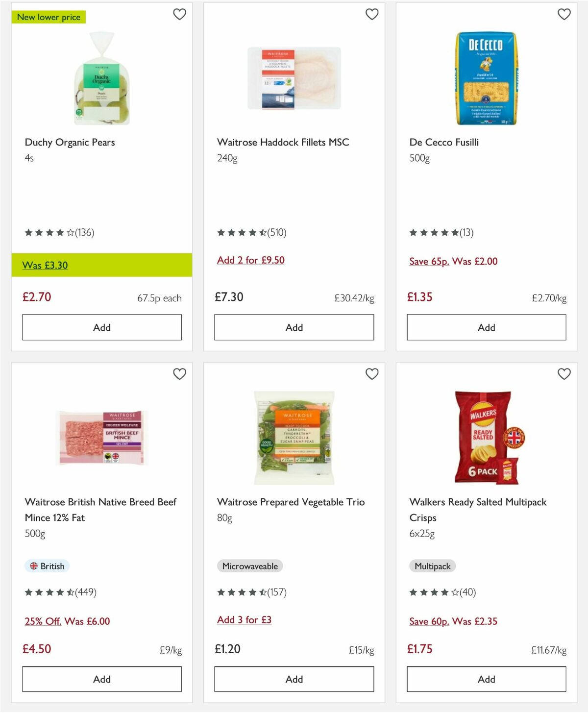Add Prepared Vegetable Trio to basket
The height and width of the screenshot is (713, 588).
[293, 679]
